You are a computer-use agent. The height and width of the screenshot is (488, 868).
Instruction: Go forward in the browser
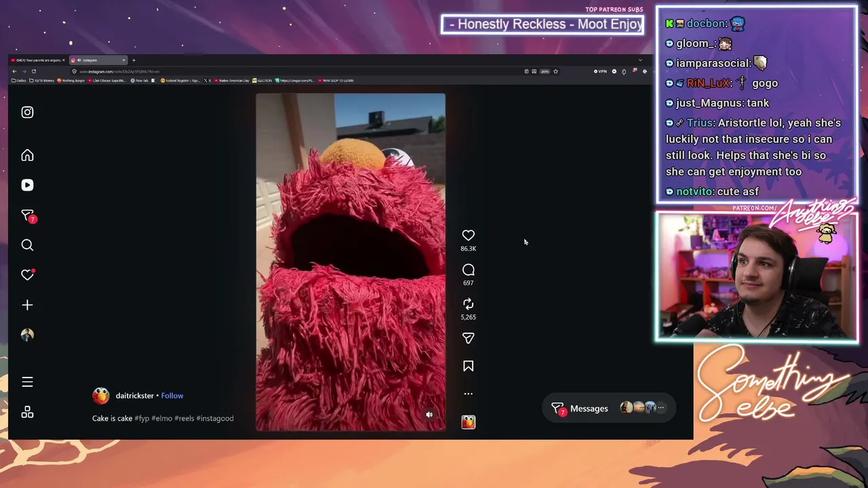pos(24,71)
